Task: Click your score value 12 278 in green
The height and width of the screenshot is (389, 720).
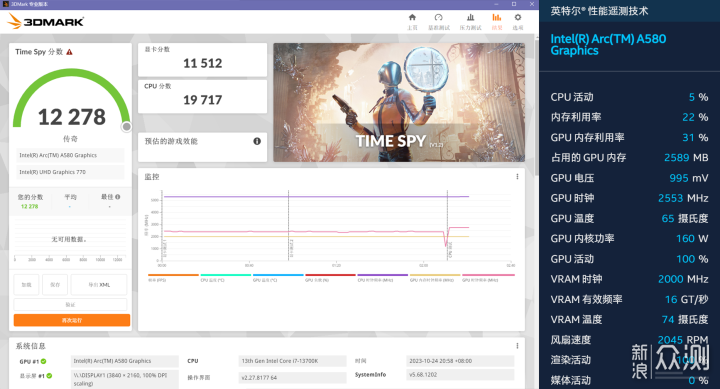Action: coord(29,207)
